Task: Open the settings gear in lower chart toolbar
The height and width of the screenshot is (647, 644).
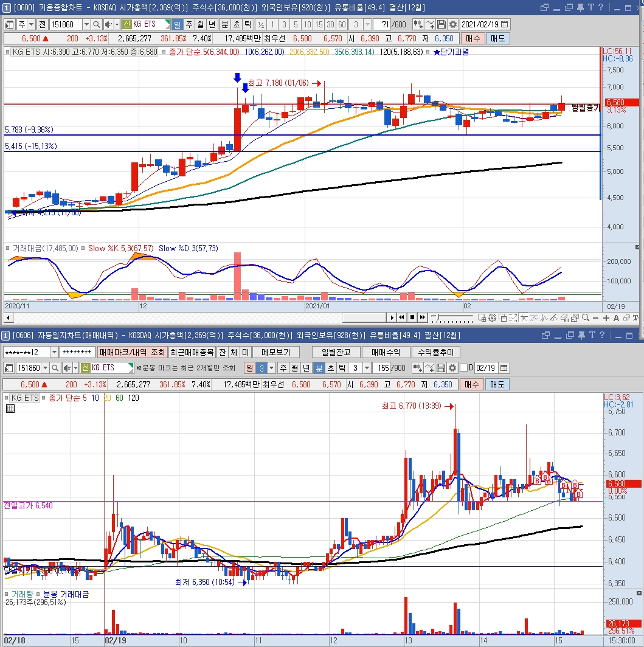Action: click(x=452, y=368)
